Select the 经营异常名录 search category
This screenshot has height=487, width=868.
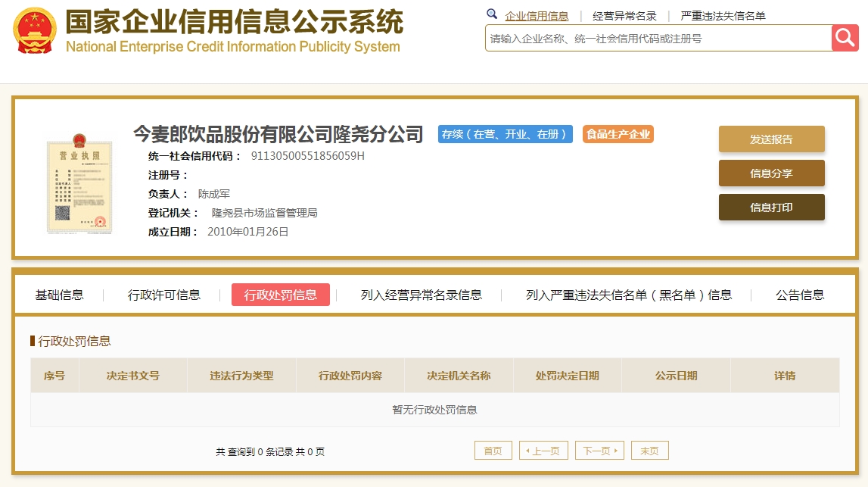click(x=624, y=16)
